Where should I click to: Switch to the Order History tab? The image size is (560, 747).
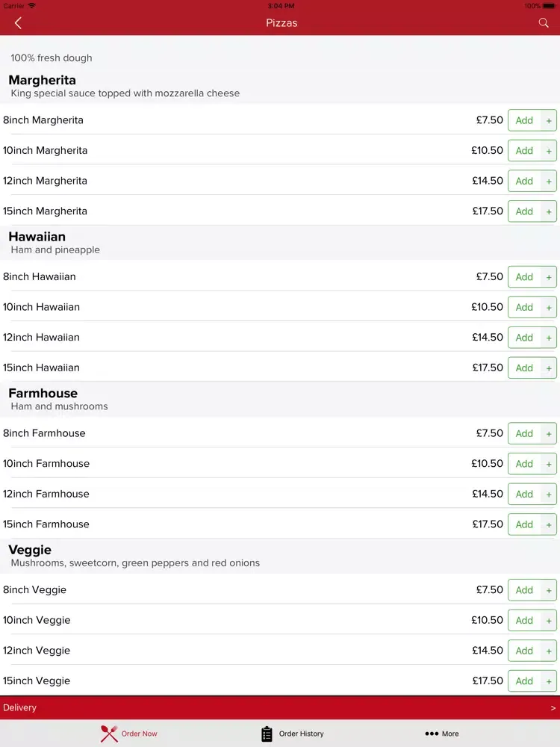point(293,734)
